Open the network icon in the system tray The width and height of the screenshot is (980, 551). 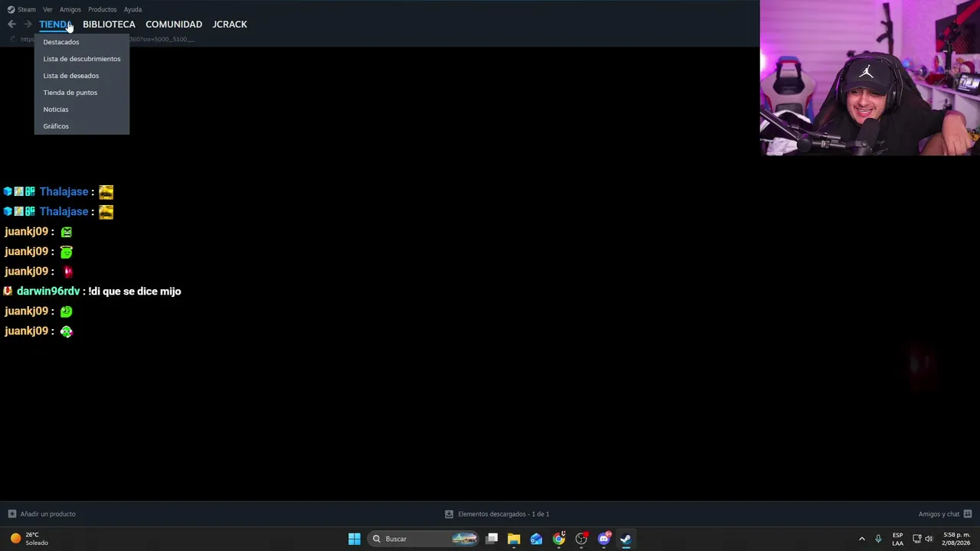pos(916,539)
